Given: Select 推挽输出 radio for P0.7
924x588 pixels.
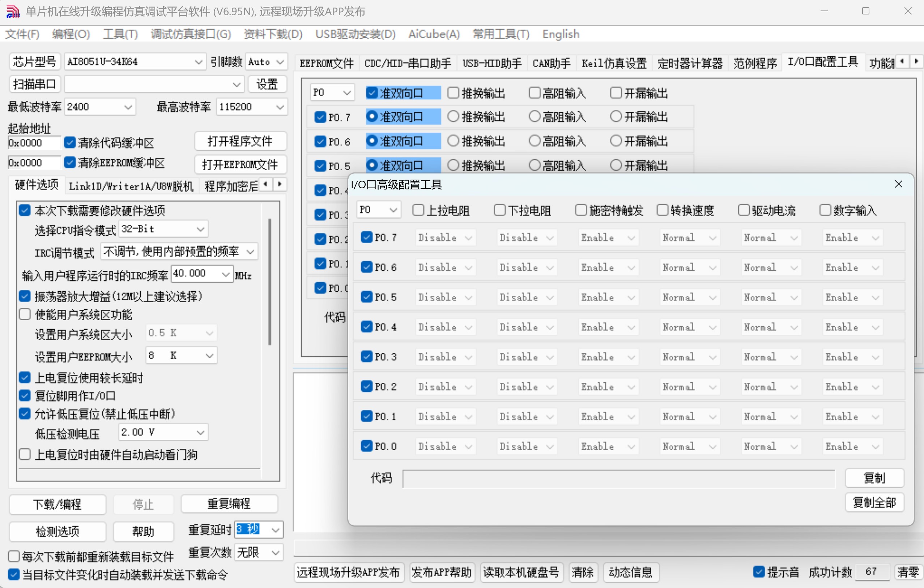Looking at the screenshot, I should [x=453, y=116].
